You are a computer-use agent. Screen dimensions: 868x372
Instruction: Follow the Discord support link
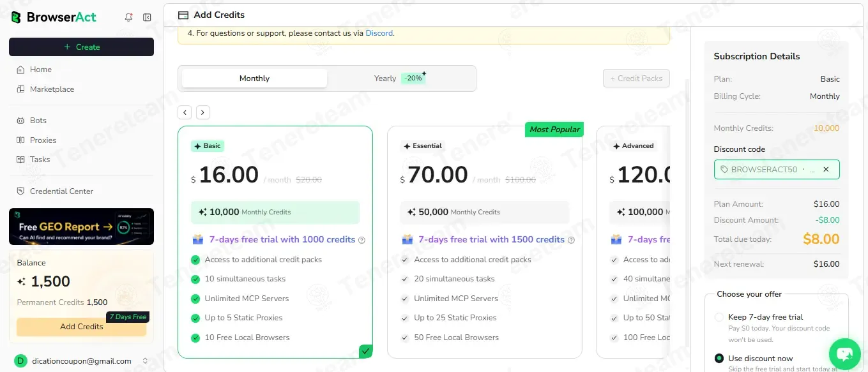coord(379,33)
